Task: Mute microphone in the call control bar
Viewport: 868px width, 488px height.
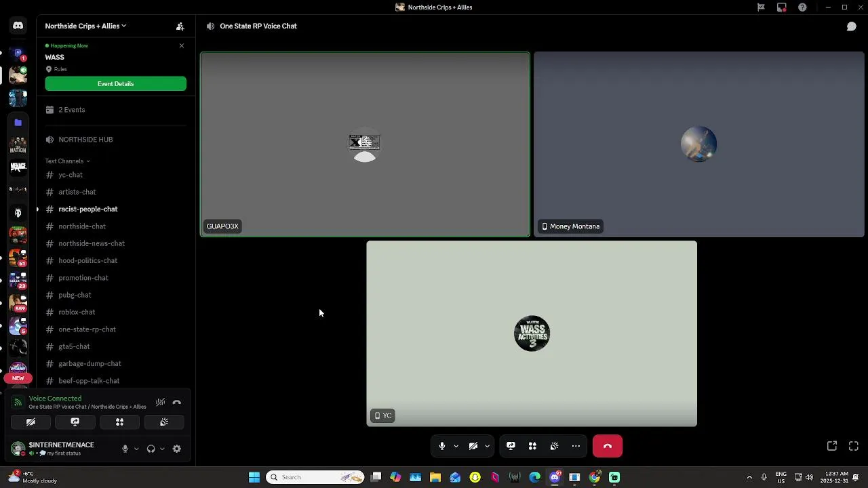Action: point(442,446)
